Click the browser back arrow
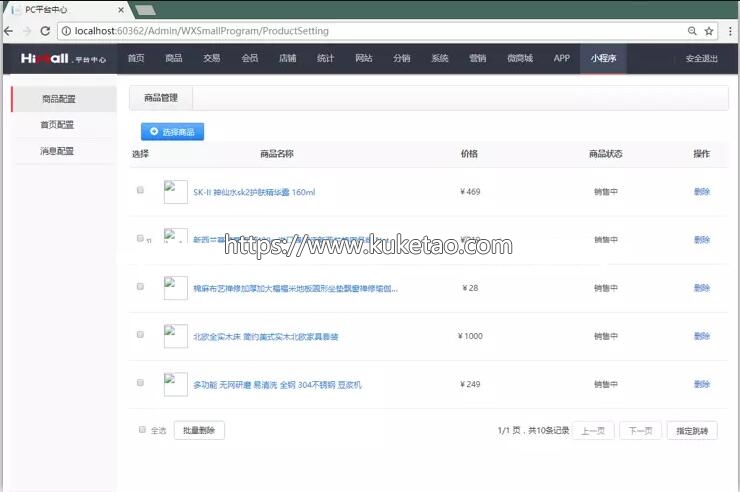740x492 pixels. click(x=9, y=31)
